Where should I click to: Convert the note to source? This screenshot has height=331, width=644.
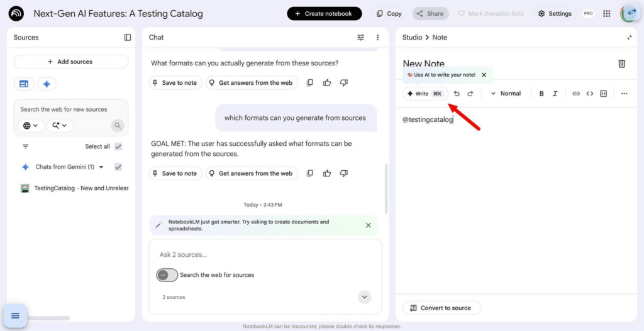441,308
